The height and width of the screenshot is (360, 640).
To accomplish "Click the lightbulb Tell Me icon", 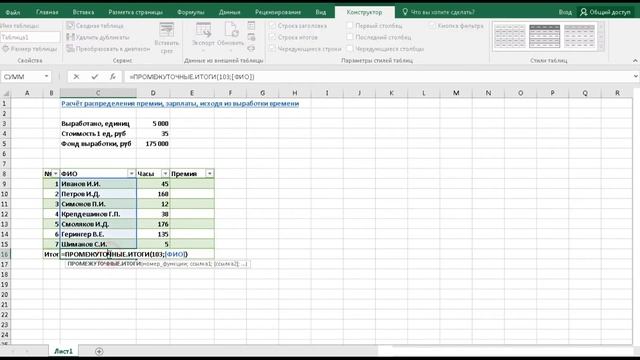I will pyautogui.click(x=405, y=12).
